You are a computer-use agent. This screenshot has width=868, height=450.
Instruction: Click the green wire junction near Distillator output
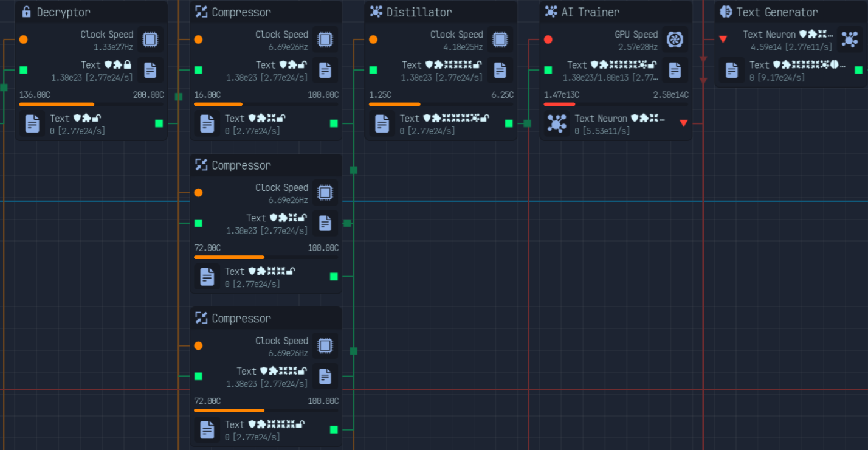(527, 123)
